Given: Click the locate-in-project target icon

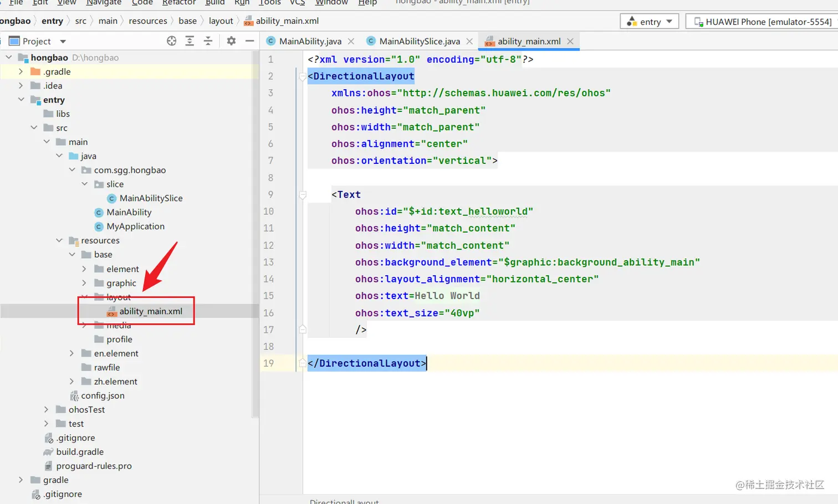Looking at the screenshot, I should pos(171,41).
